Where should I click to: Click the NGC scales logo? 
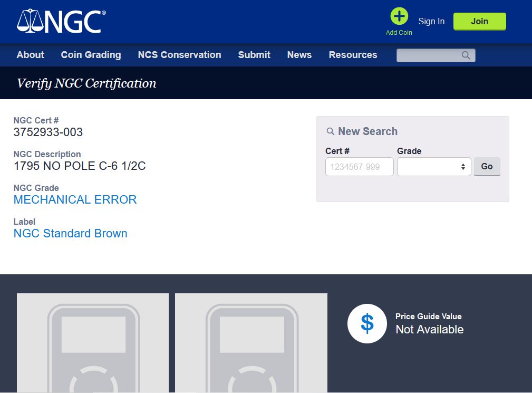[x=61, y=21]
